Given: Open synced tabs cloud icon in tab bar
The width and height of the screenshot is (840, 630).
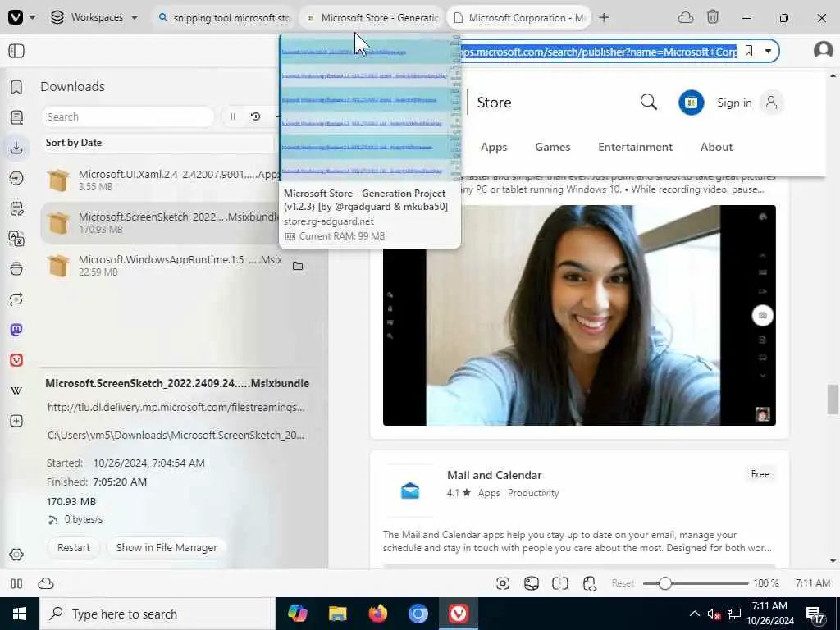Looking at the screenshot, I should [685, 18].
